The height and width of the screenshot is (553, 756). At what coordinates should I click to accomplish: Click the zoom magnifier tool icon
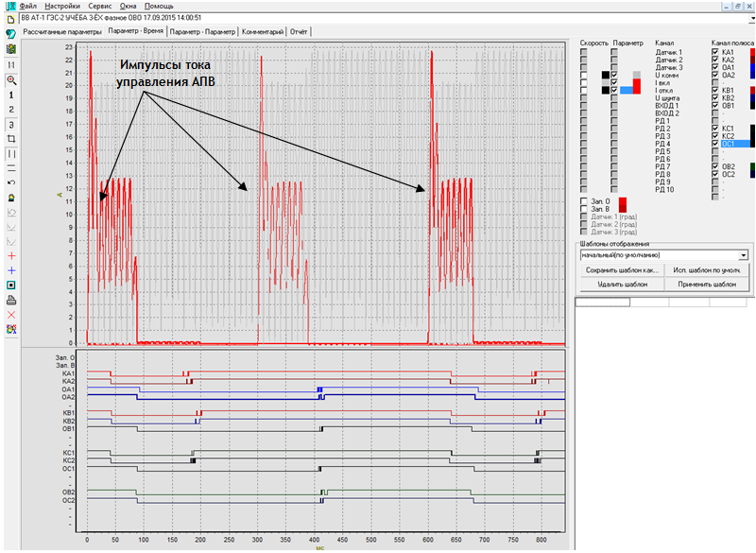[10, 80]
